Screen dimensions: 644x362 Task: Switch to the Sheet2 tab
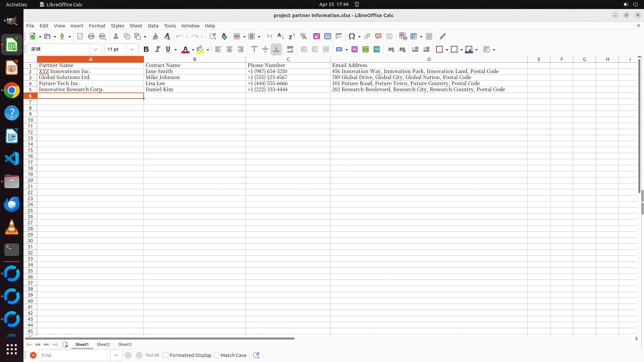point(103,345)
